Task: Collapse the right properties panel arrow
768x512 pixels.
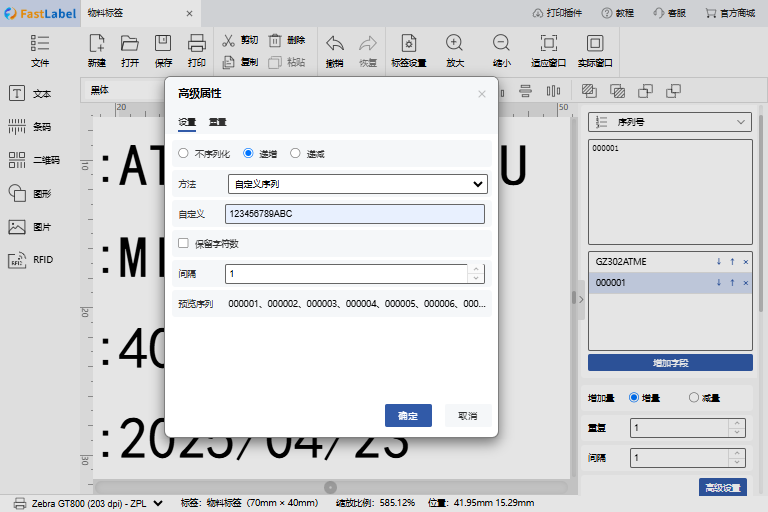Action: [x=581, y=299]
